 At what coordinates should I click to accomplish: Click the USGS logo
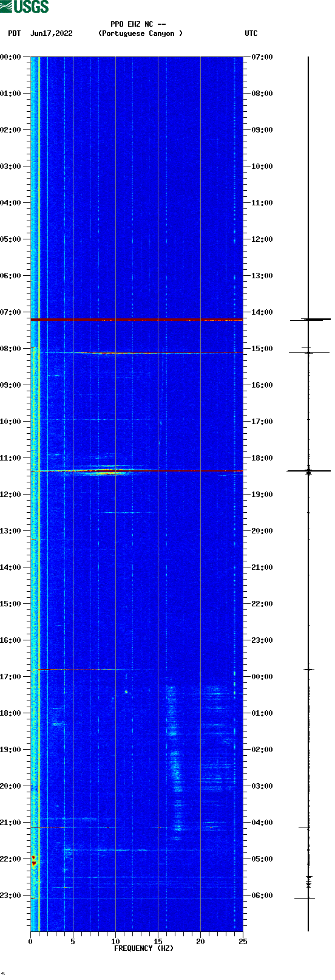(24, 7)
